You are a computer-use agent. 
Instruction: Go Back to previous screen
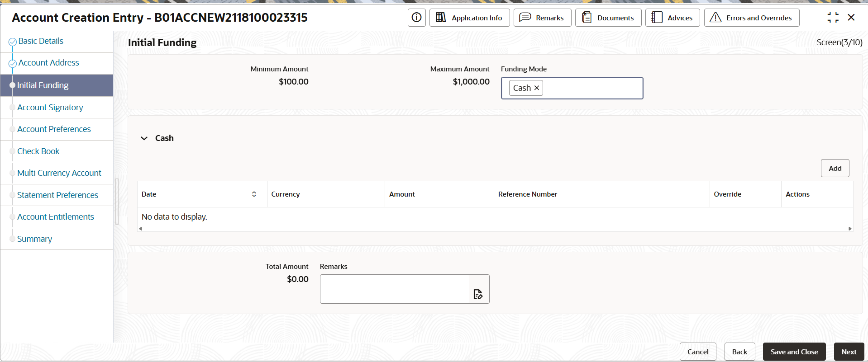coord(739,352)
